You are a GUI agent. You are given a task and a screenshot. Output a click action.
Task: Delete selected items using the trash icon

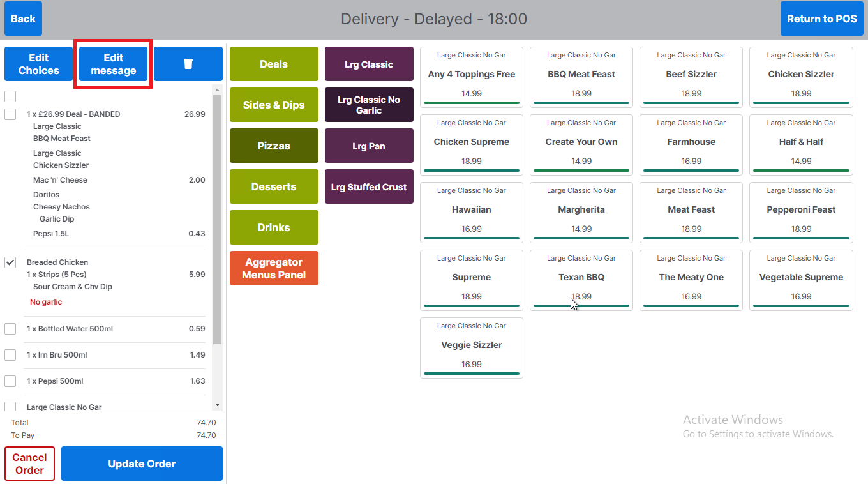point(188,64)
